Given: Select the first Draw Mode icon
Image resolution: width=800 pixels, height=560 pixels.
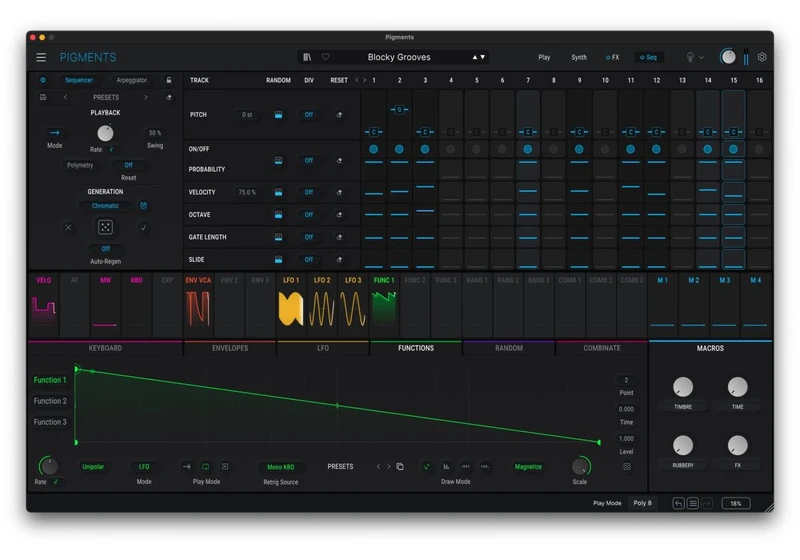Looking at the screenshot, I should (x=426, y=466).
